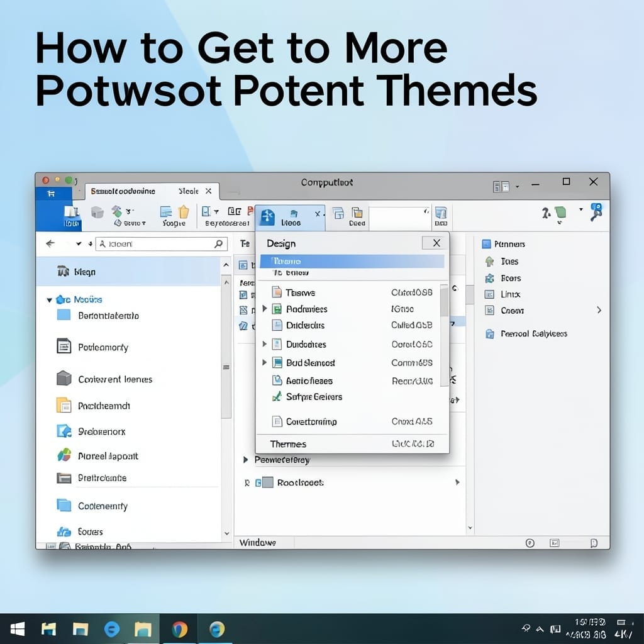Open Pocidheamdh folder in sidebar

[x=93, y=406]
